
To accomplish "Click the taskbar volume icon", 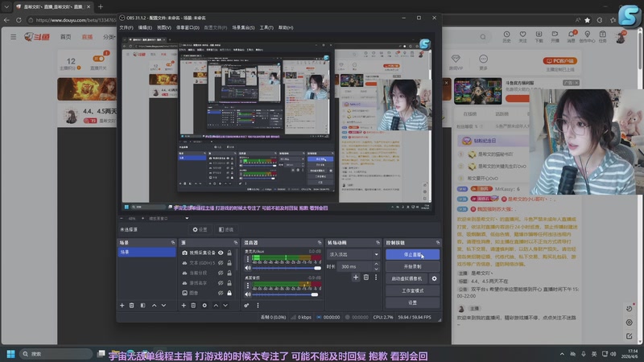I will point(613,354).
